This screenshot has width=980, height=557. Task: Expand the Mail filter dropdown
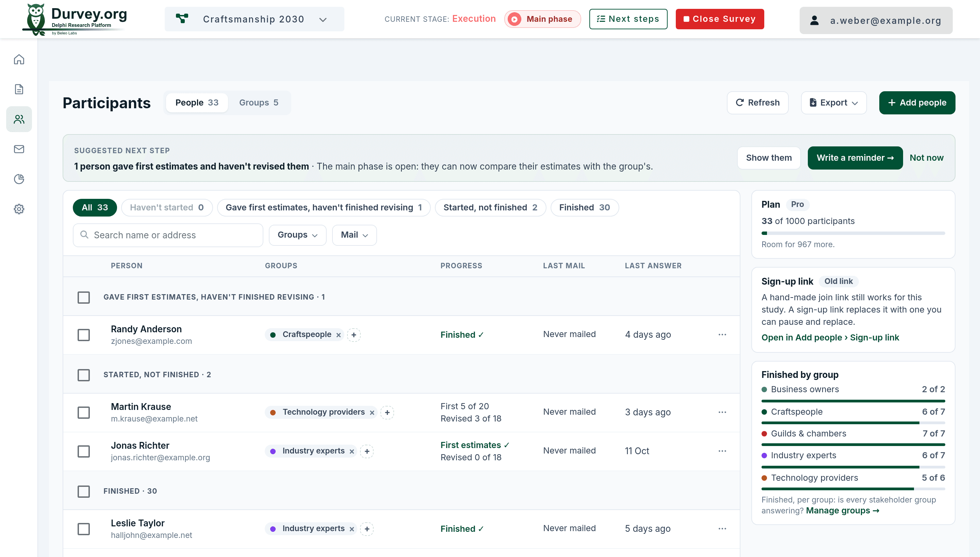[354, 235]
